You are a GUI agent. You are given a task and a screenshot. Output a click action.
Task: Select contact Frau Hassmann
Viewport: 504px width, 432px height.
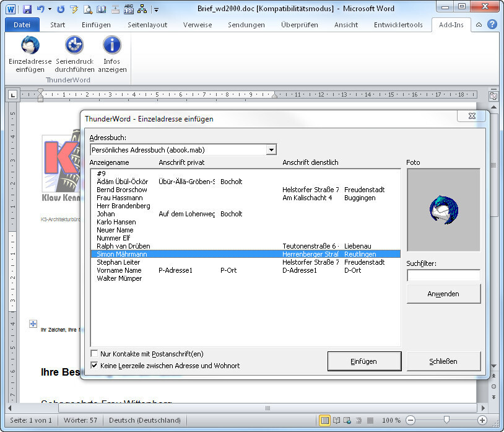pos(246,198)
